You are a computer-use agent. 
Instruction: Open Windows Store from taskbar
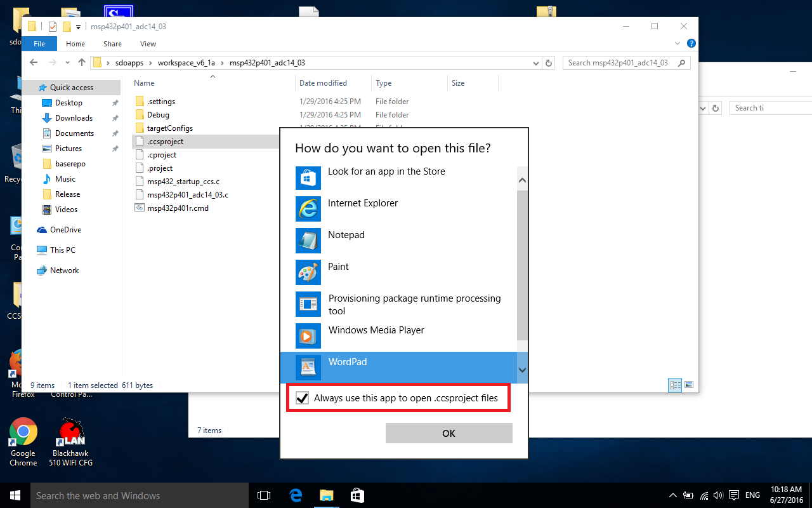357,495
